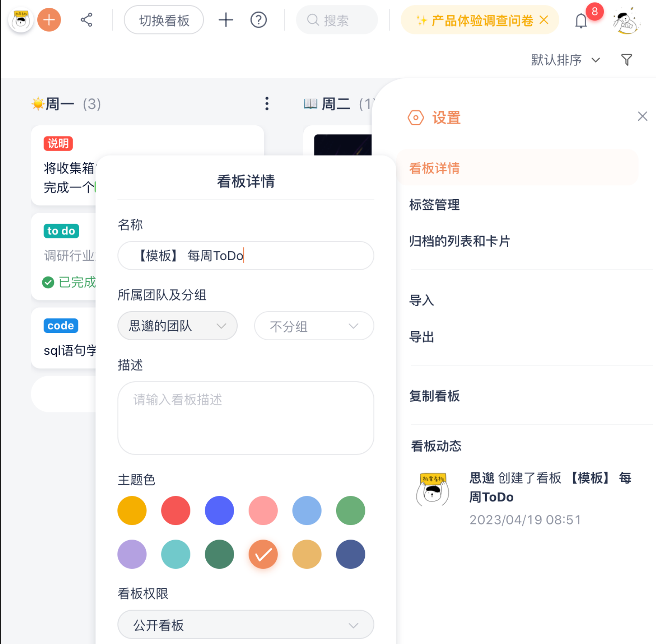This screenshot has width=656, height=644.
Task: Open the 不分组 group dropdown
Action: click(314, 326)
